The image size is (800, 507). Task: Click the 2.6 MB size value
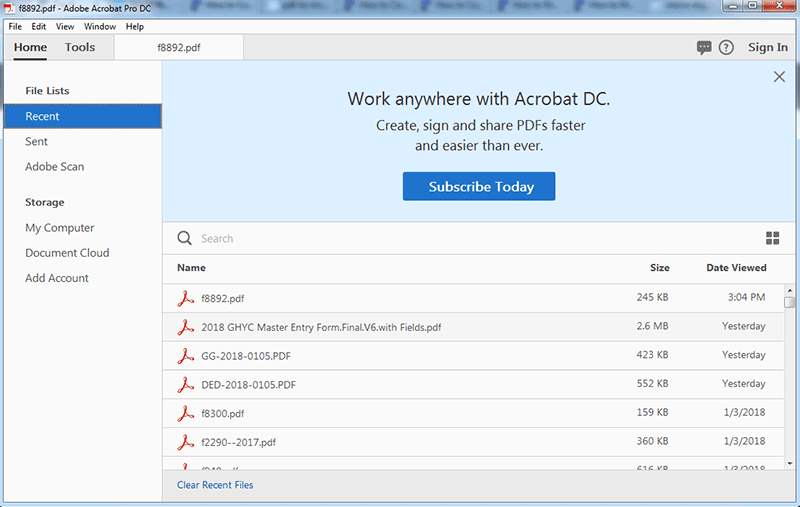coord(652,326)
